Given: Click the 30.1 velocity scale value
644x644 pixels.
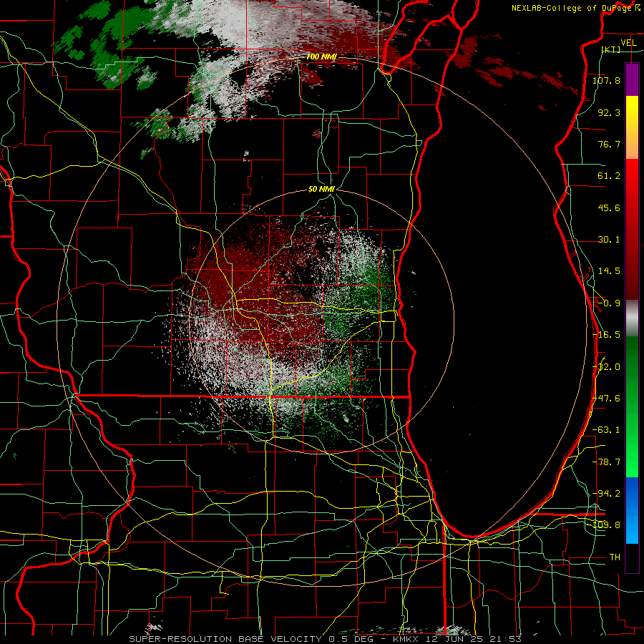Looking at the screenshot, I should (609, 240).
